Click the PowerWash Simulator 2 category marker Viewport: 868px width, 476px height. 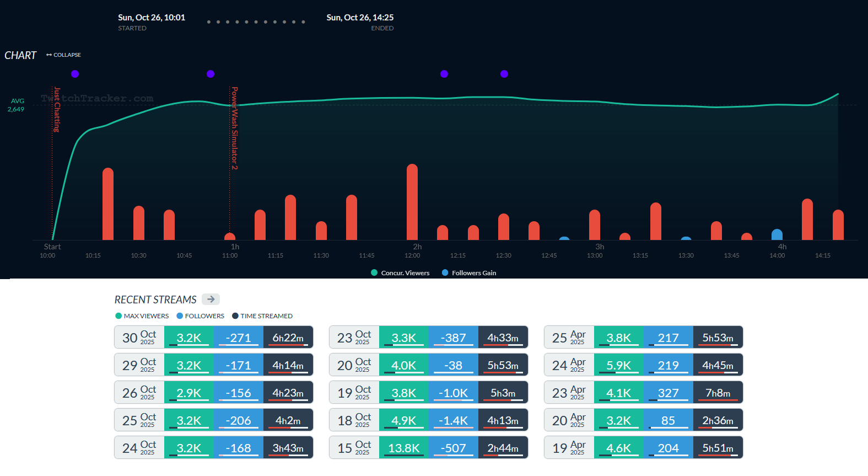coord(234,128)
